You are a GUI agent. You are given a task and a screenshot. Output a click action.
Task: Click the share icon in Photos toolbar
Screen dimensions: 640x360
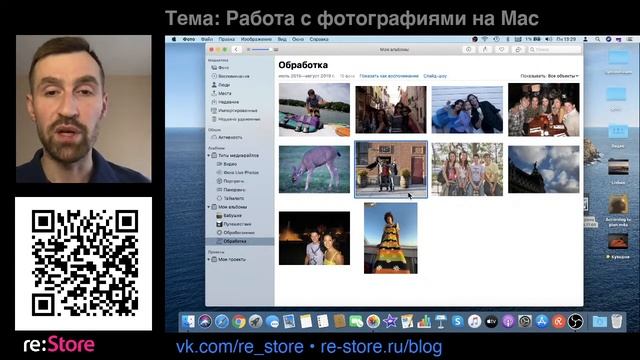coord(485,49)
